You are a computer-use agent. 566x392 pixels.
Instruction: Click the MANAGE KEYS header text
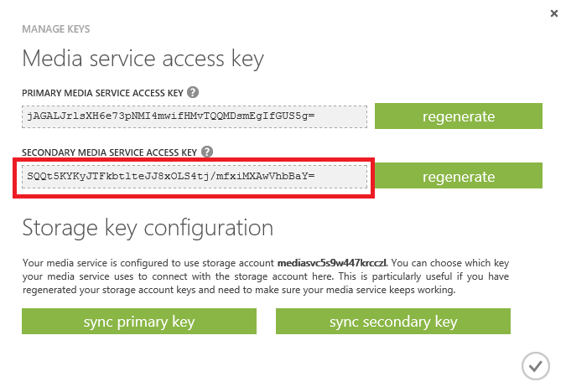tap(56, 29)
